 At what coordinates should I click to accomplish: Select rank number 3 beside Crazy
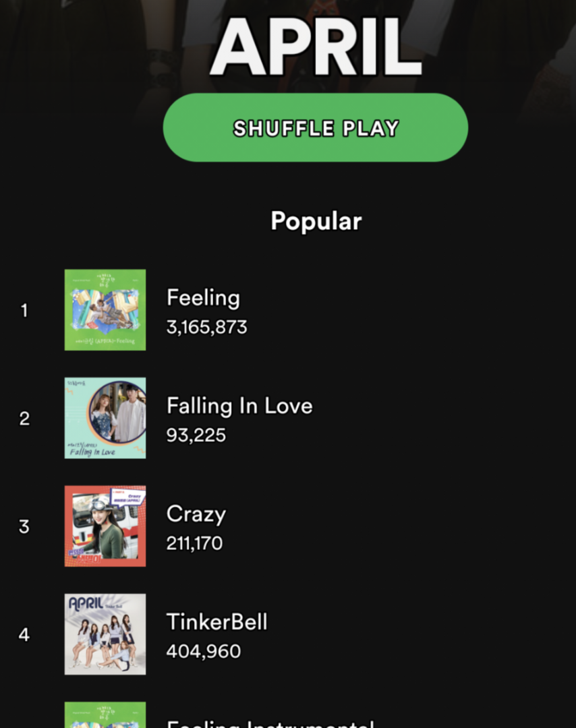(24, 526)
